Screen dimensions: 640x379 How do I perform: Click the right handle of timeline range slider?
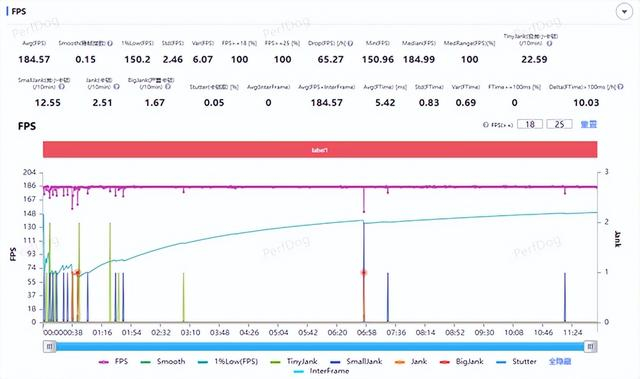coord(590,347)
